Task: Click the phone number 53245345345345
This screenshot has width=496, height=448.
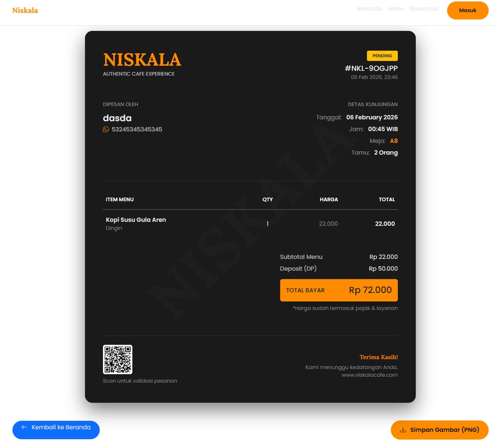Action: pyautogui.click(x=136, y=129)
